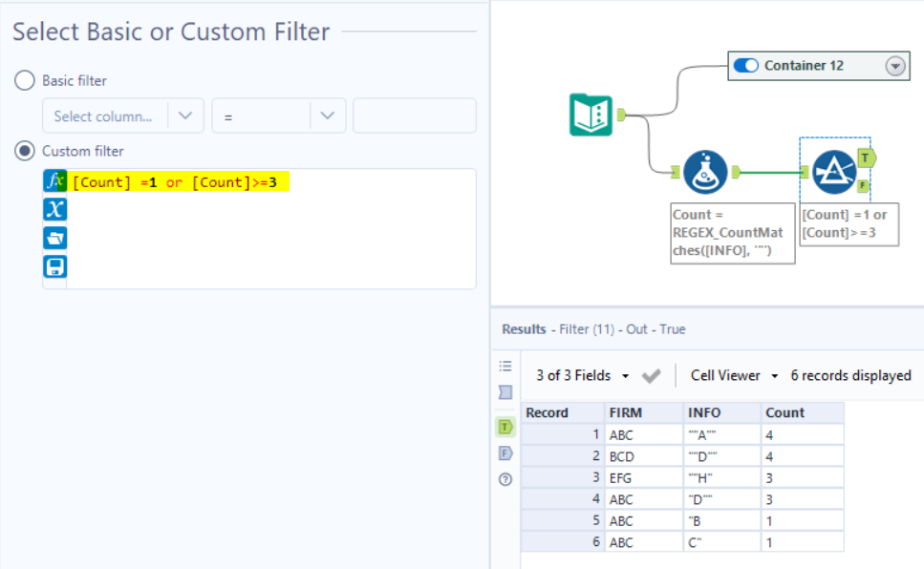Click the INFO column header
The height and width of the screenshot is (569, 924).
[x=721, y=413]
